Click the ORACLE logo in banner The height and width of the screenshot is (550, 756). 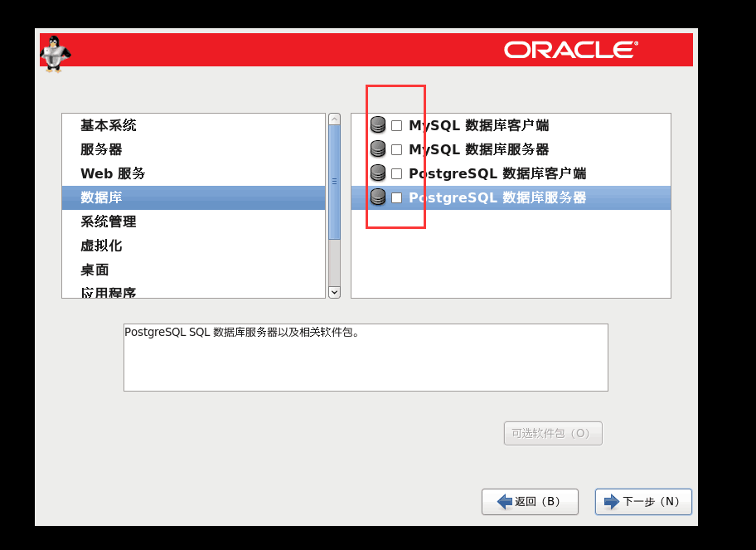pos(570,50)
